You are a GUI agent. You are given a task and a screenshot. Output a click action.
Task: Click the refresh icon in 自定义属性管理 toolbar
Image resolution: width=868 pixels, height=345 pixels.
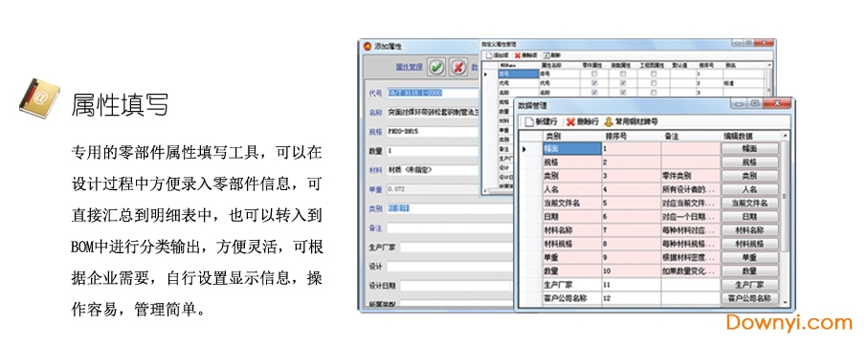click(546, 55)
